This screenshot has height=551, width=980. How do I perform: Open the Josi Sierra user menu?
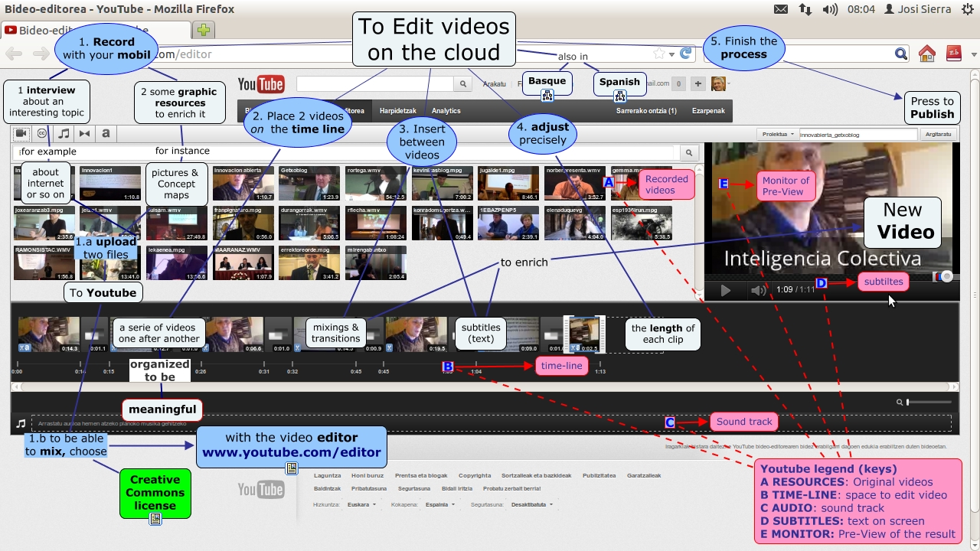(919, 9)
